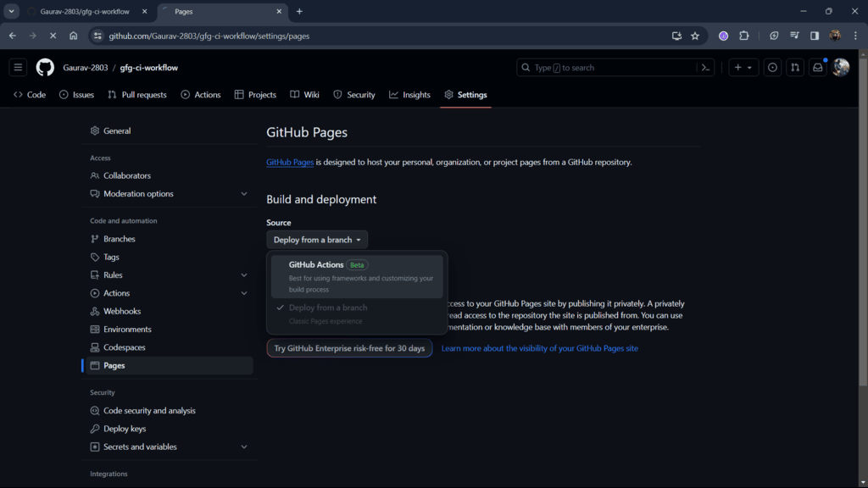
Task: Open Learn more about visibility link
Action: [540, 348]
